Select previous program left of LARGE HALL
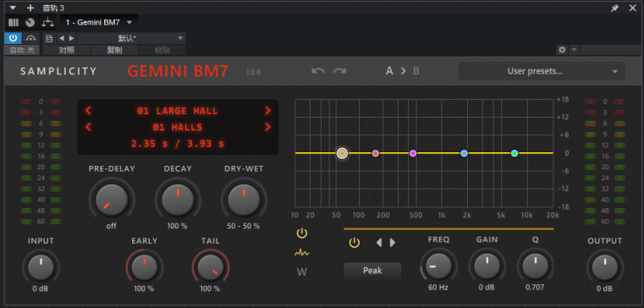Screen dimensions: 644x308 point(88,111)
